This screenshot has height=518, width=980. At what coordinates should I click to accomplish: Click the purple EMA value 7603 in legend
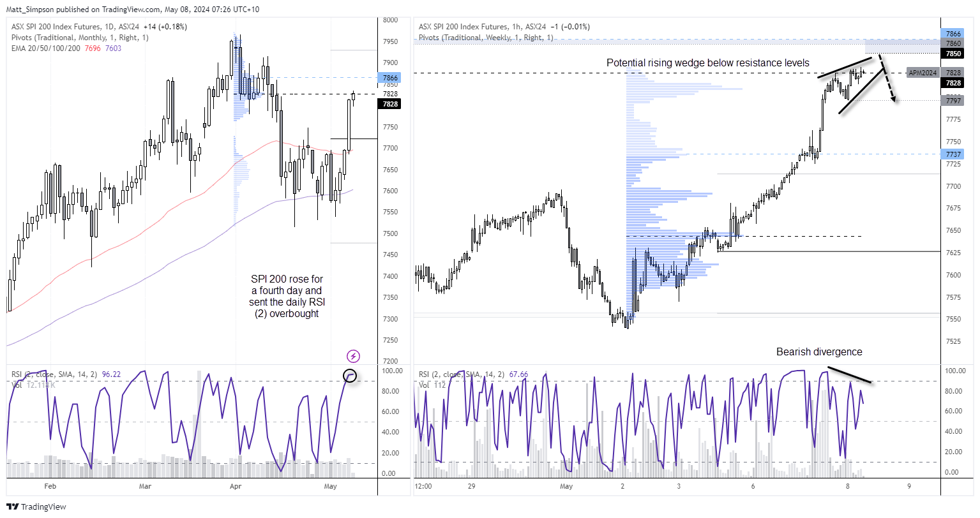[113, 48]
